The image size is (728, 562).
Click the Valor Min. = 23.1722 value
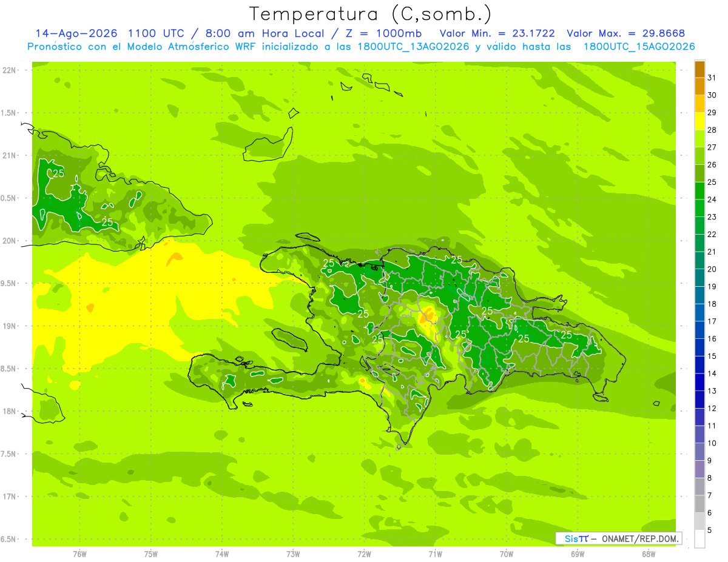coord(497,33)
